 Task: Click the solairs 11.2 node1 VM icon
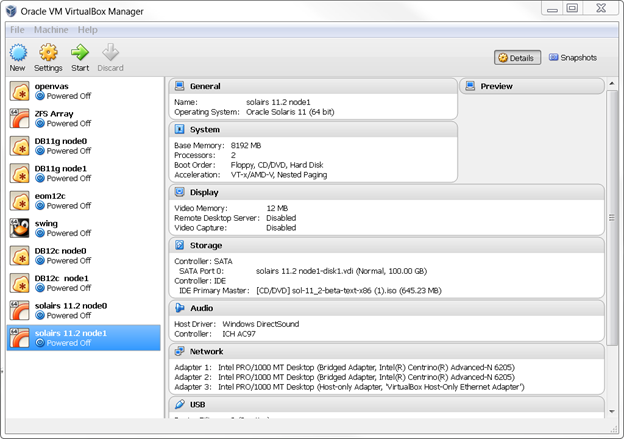[20, 338]
